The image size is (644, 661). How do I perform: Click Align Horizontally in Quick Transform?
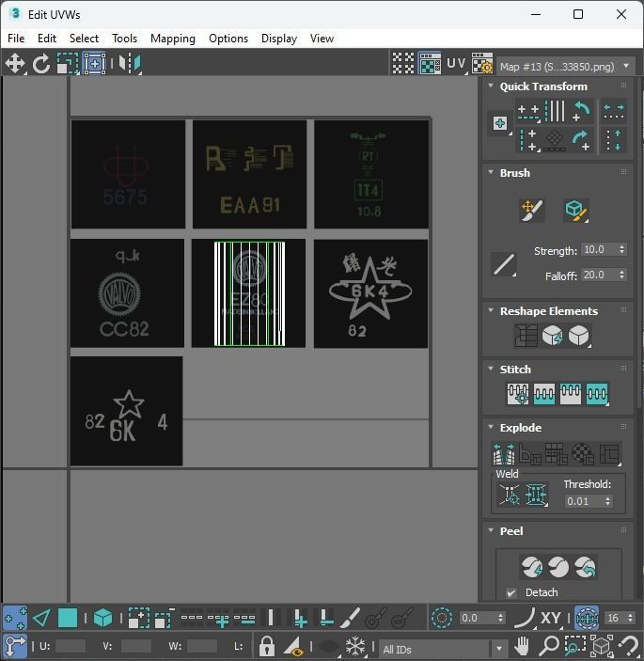click(x=528, y=112)
